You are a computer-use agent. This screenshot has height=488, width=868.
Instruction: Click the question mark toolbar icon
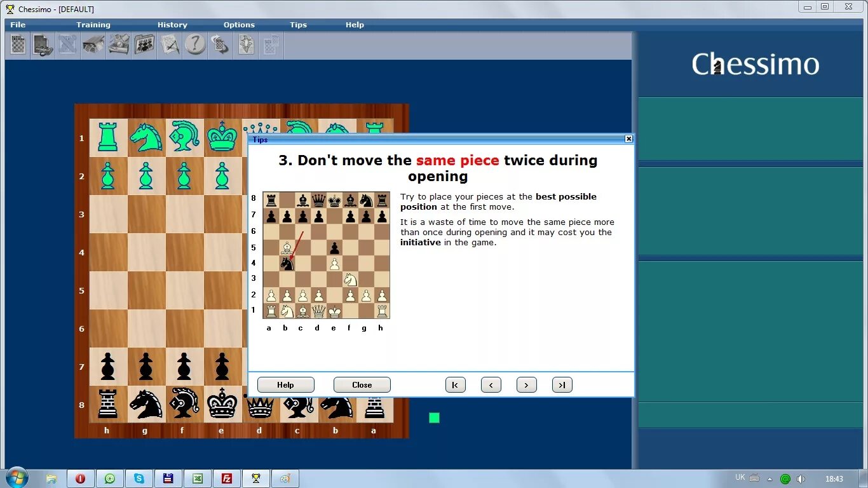(195, 45)
